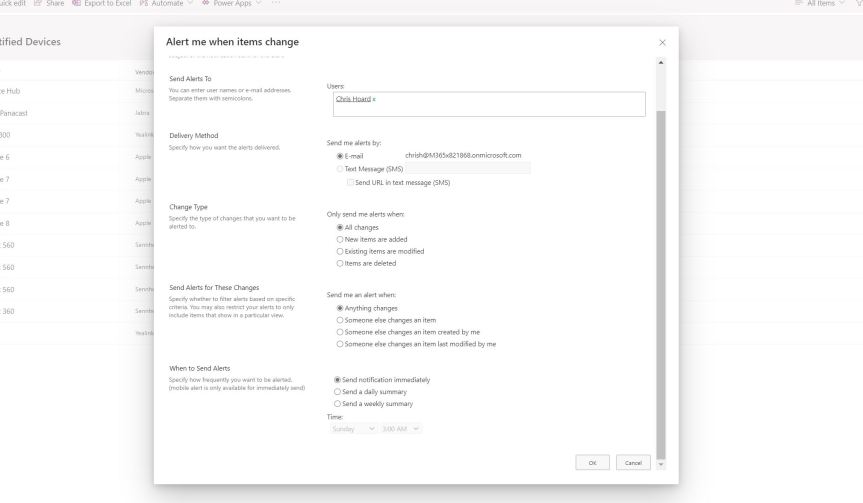Open the Sunday day dropdown
863x503 pixels.
click(354, 428)
